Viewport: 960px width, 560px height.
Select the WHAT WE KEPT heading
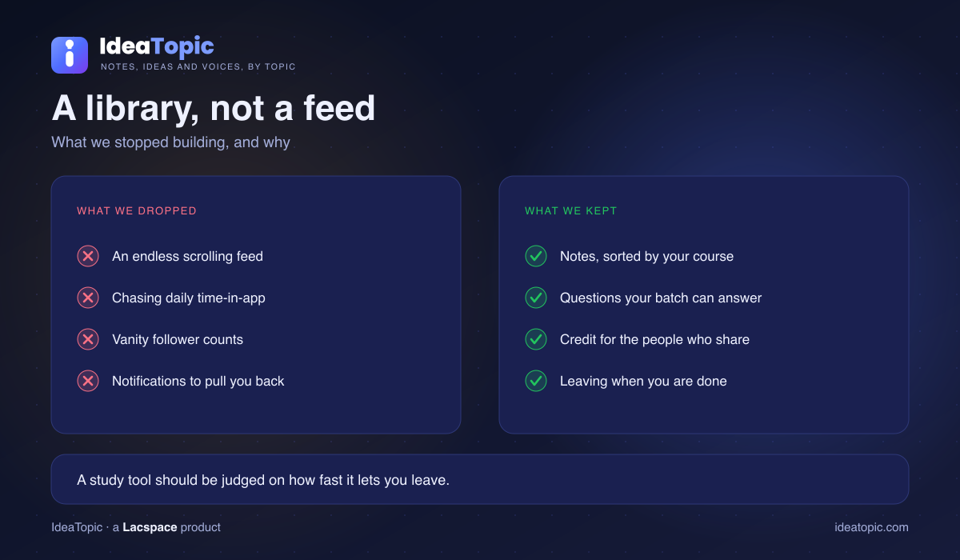(571, 211)
